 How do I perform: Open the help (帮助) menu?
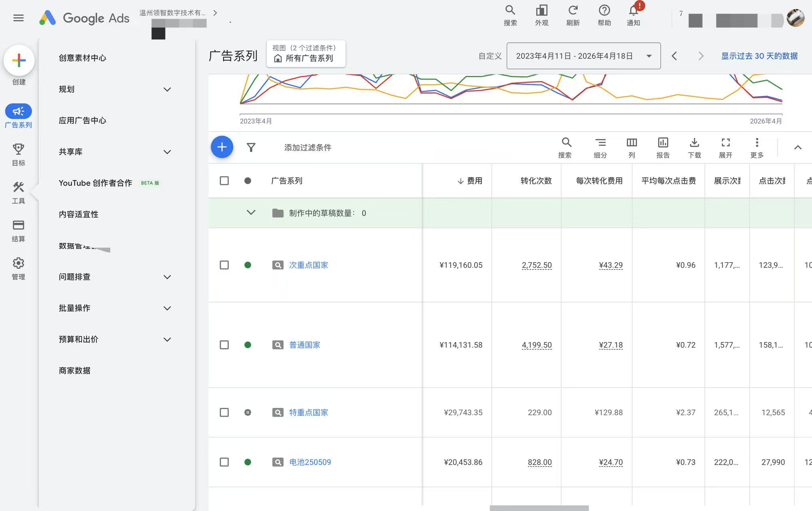click(604, 16)
